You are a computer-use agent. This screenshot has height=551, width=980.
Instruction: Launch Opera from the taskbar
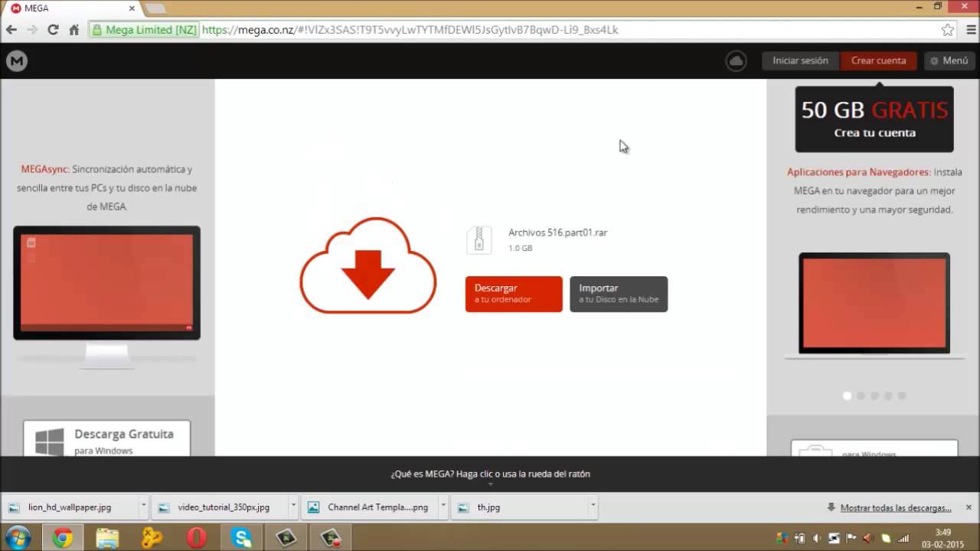pos(197,537)
